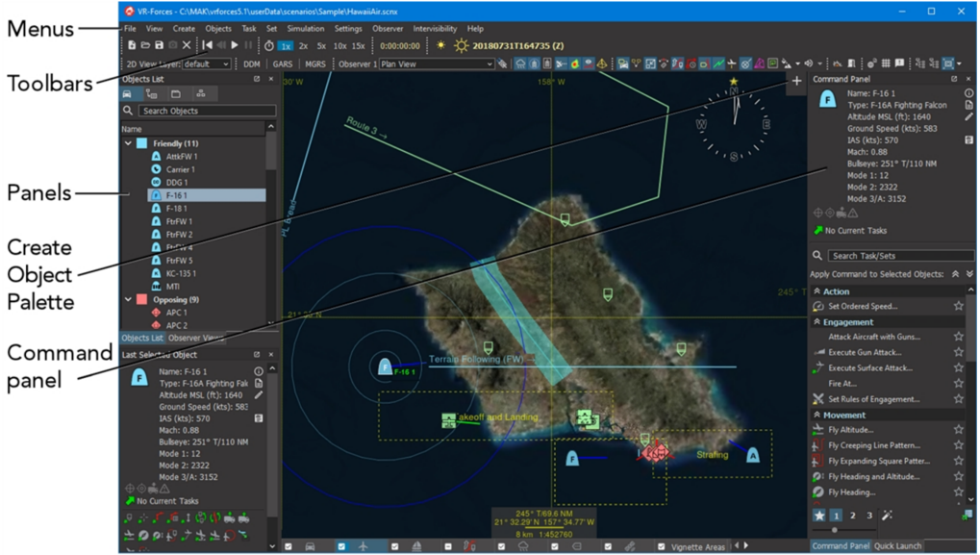Open the speaker volume dropdown arrow

point(819,63)
